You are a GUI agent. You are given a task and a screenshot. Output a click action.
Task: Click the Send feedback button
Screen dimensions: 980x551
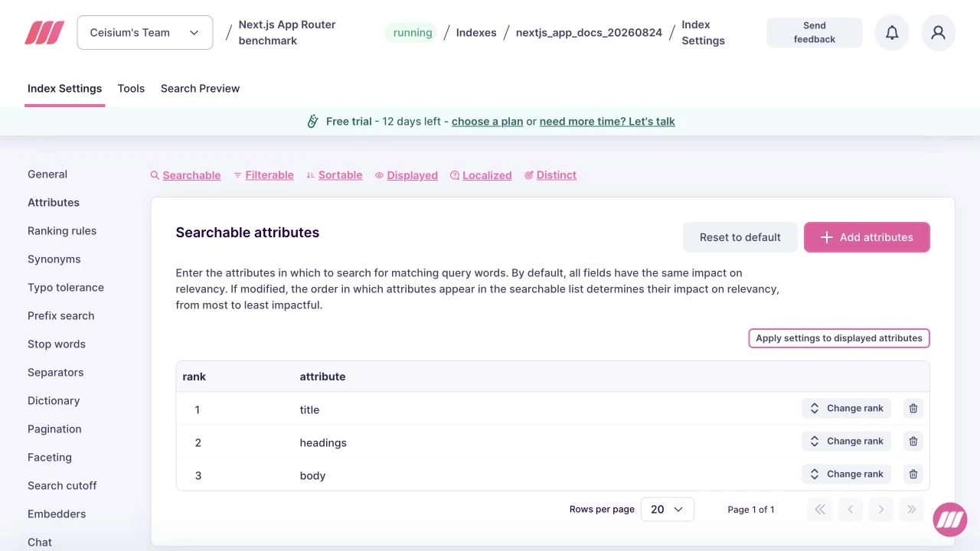pos(815,33)
